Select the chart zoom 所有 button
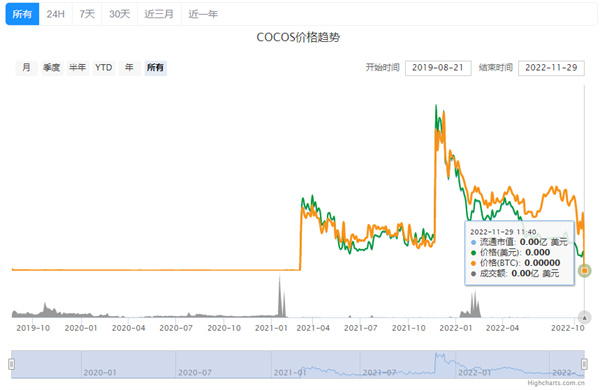Viewport: 600px width, 390px height. pos(155,68)
